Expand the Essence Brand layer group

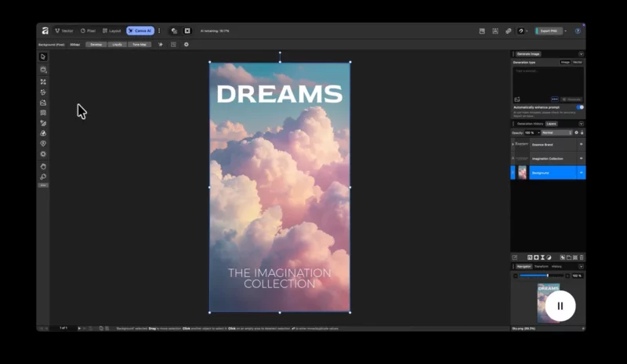pos(513,145)
